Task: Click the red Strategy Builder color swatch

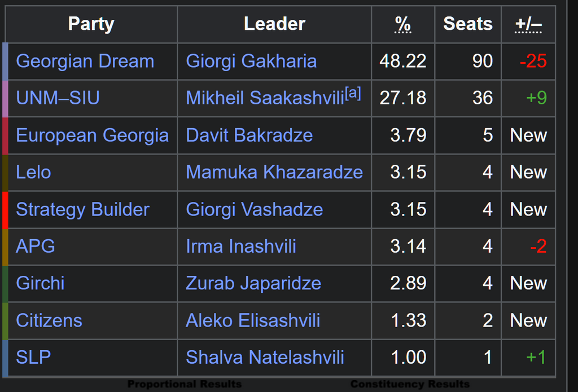Action: [x=5, y=210]
